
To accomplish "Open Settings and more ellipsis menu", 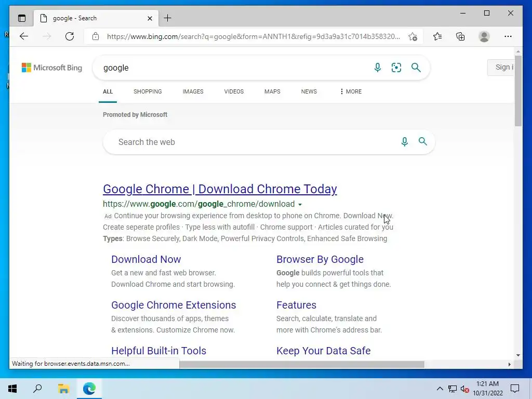I will point(508,36).
